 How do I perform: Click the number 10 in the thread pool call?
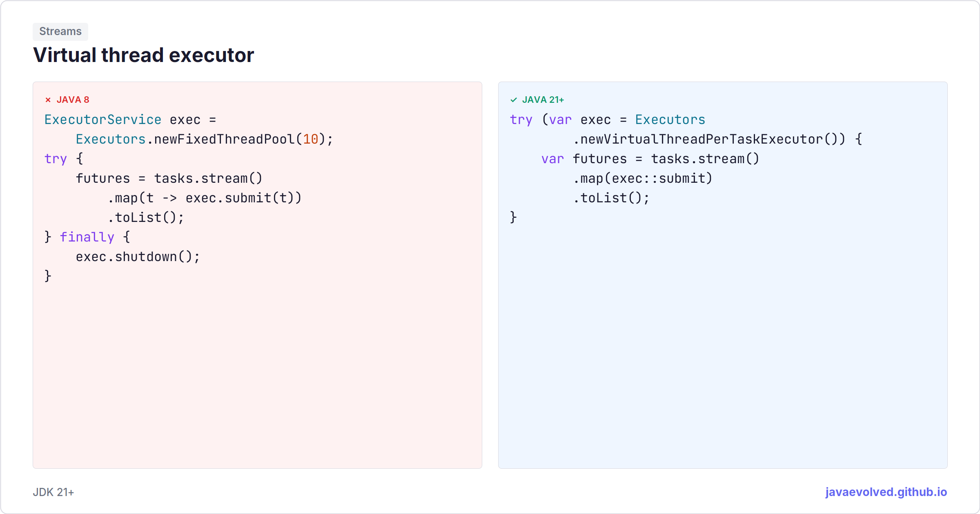(x=310, y=139)
